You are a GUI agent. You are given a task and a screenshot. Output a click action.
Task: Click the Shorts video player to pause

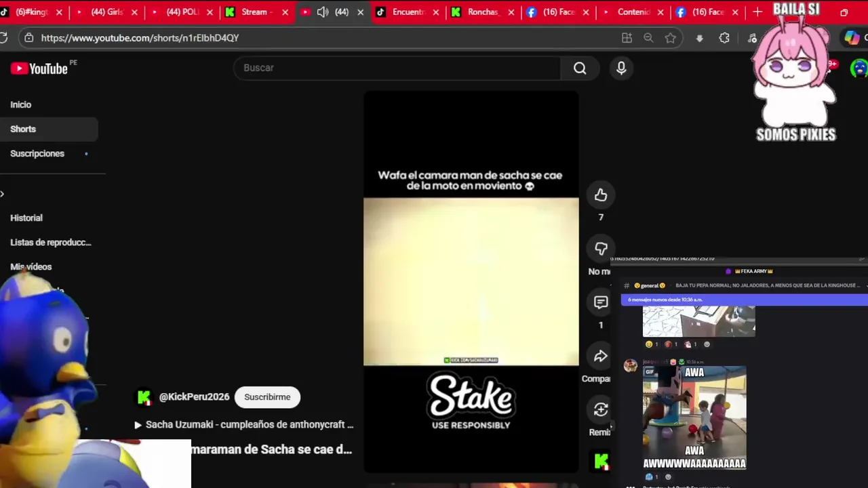point(471,281)
